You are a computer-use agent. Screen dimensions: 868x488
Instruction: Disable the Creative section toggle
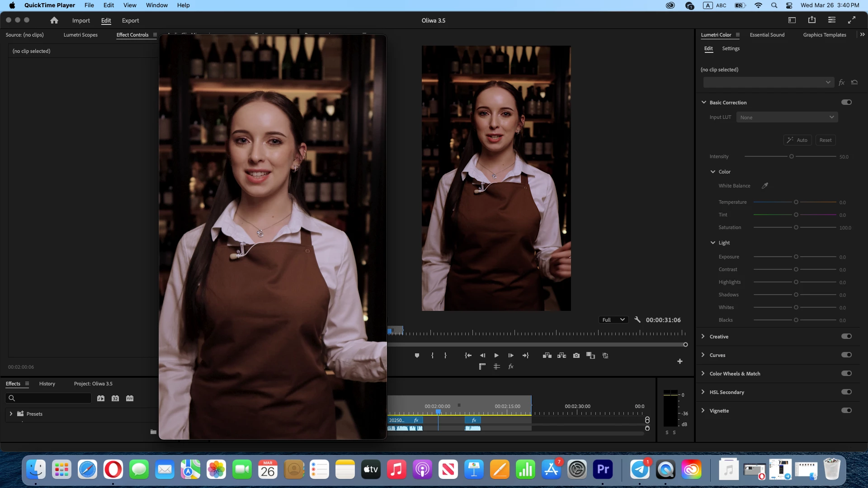(846, 336)
